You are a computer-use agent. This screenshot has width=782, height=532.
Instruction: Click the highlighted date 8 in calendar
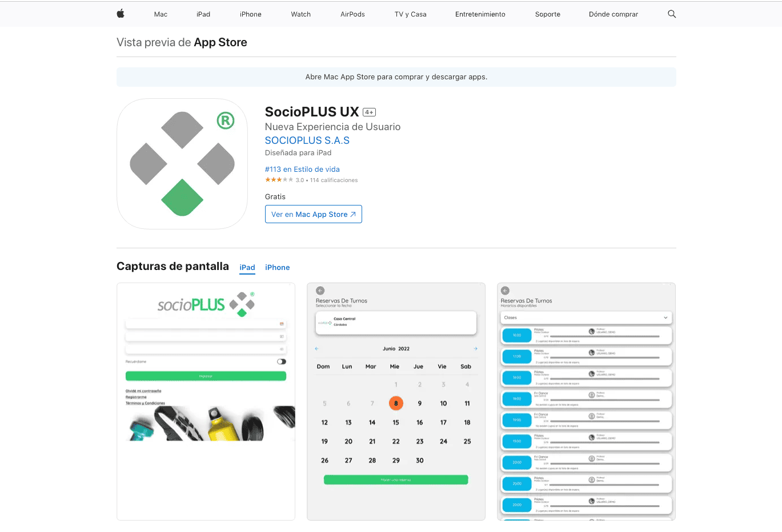[396, 403]
